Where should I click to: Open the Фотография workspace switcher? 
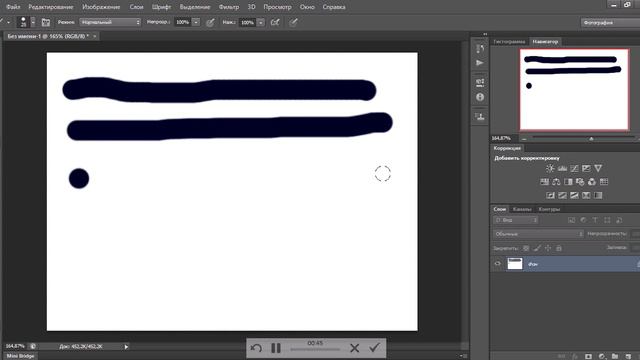[x=610, y=22]
